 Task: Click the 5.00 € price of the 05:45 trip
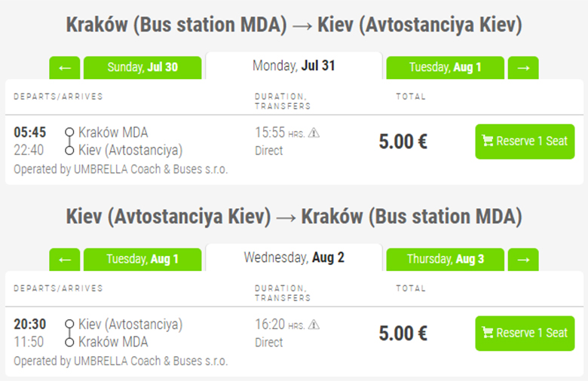(403, 142)
